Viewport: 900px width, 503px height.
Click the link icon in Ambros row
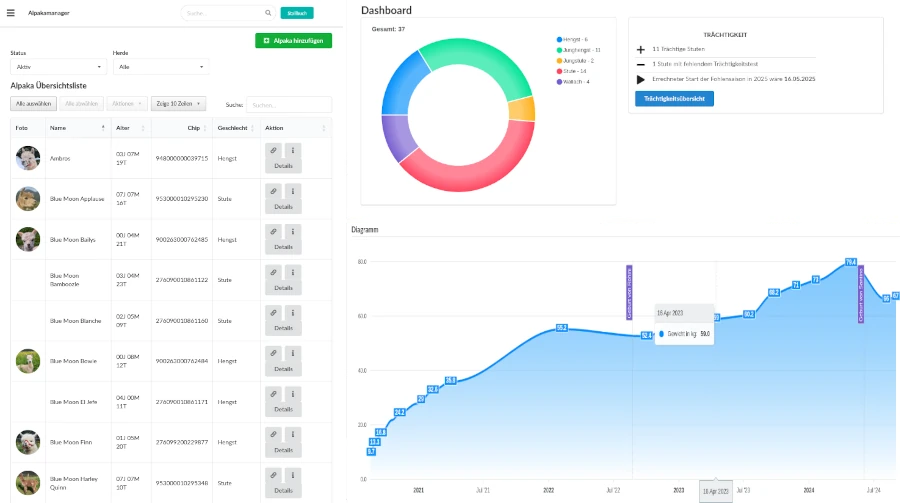click(273, 149)
